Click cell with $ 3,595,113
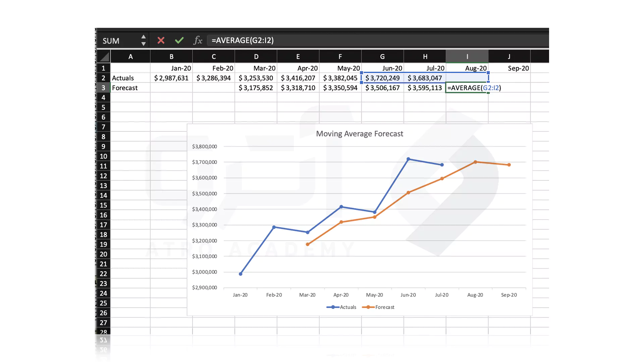644x362 pixels. coord(425,88)
